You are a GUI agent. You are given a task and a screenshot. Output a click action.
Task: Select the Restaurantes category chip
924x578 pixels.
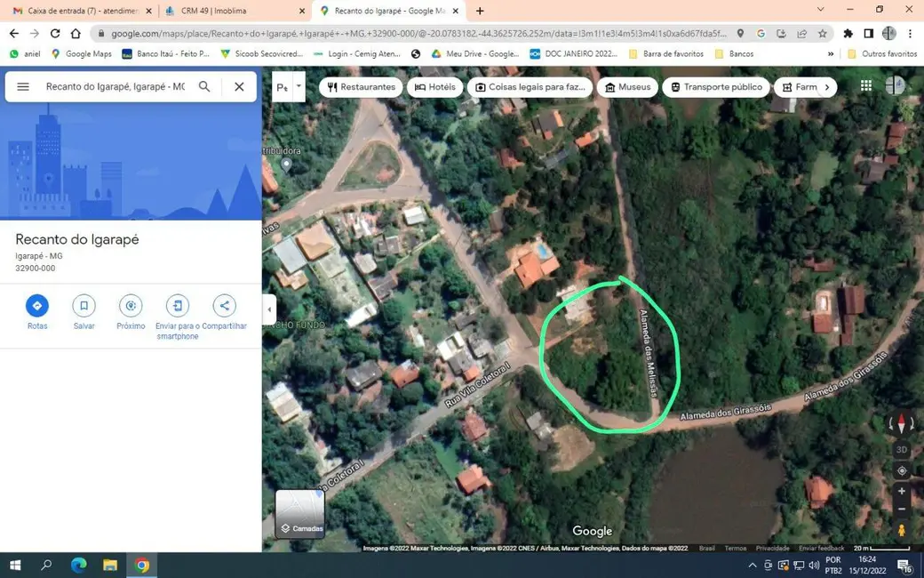361,87
